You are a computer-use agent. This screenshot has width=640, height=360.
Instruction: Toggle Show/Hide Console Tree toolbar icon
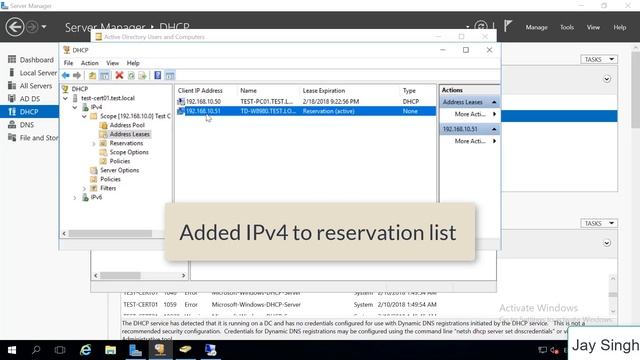[x=104, y=76]
